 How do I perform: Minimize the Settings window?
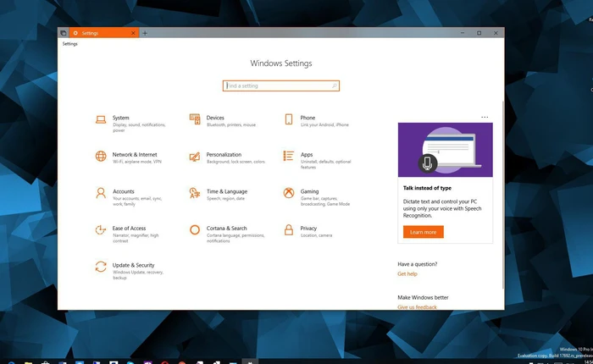pos(463,33)
